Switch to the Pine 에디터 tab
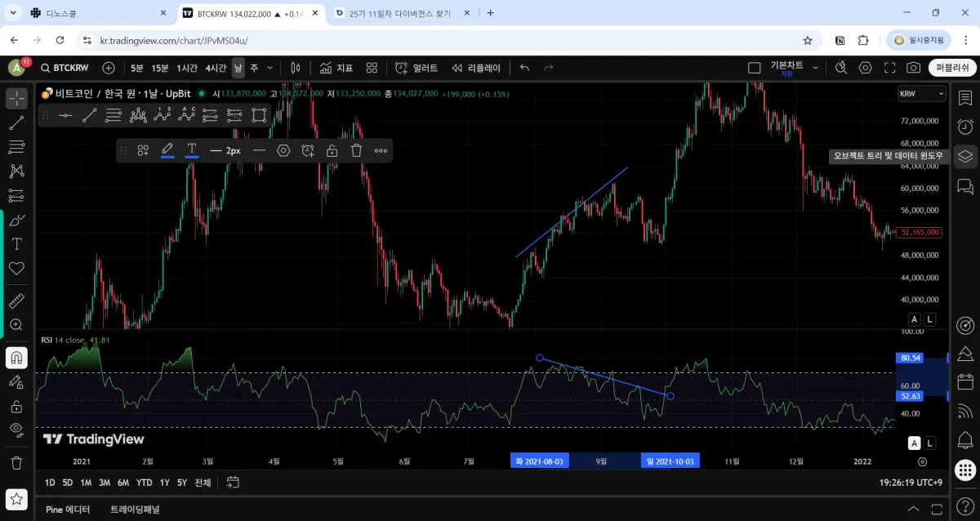The height and width of the screenshot is (521, 980). coord(68,510)
